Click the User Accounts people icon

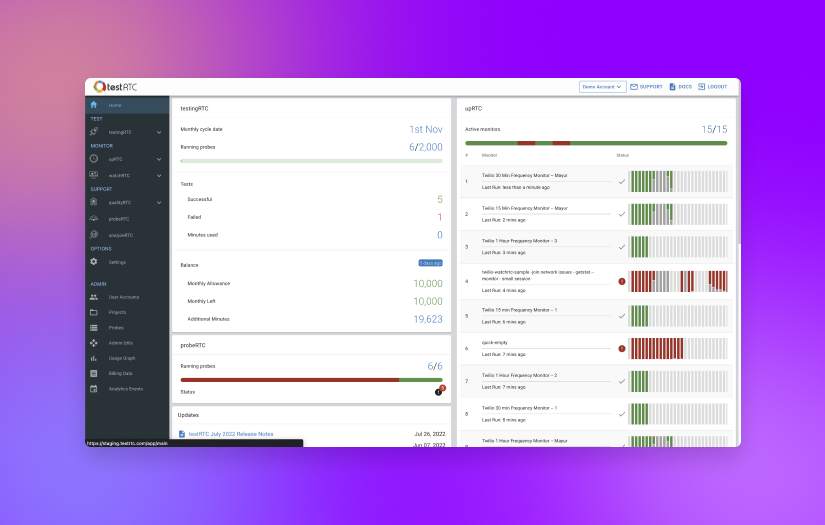(x=94, y=297)
